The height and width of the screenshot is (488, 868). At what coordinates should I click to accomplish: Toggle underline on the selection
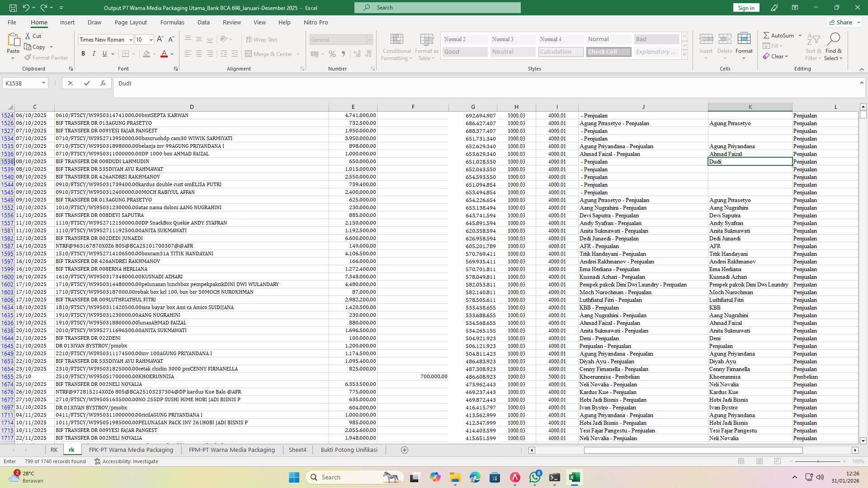[104, 53]
